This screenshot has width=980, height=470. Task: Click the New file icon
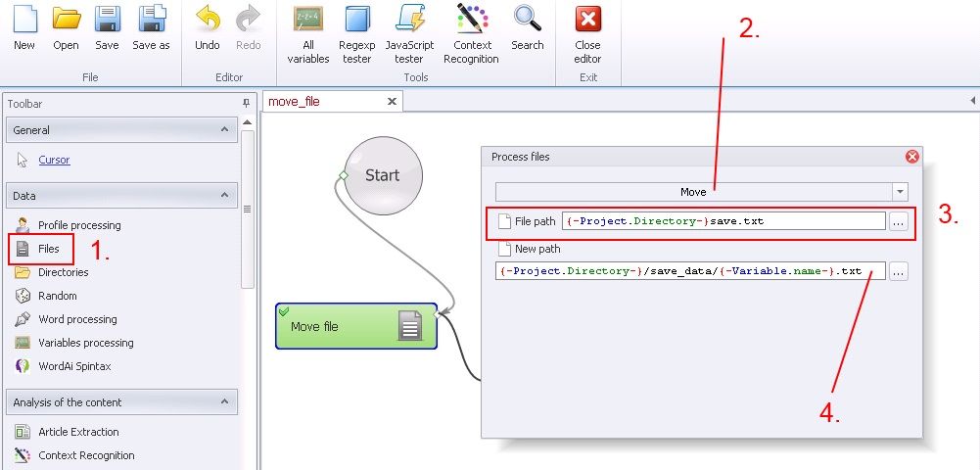pos(24,21)
